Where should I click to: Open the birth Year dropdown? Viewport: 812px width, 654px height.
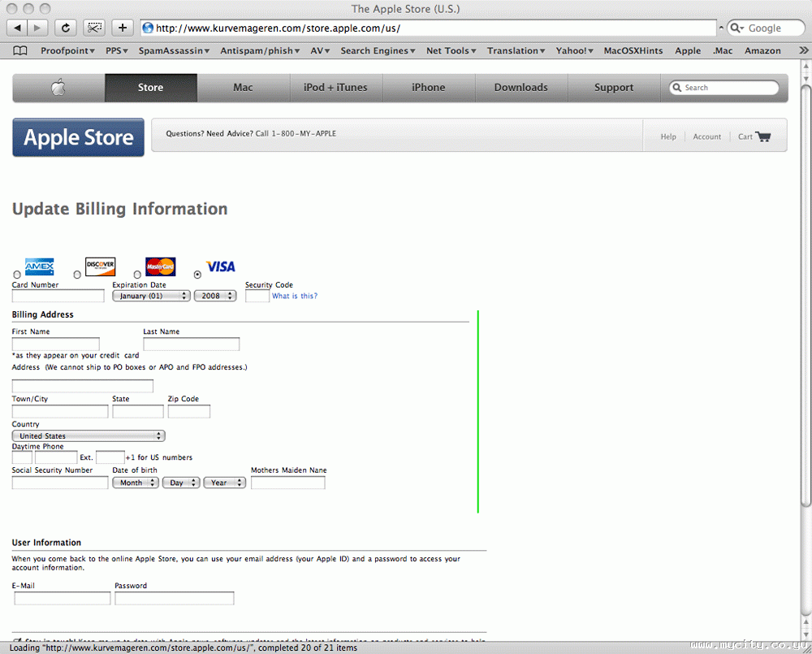[x=224, y=483]
